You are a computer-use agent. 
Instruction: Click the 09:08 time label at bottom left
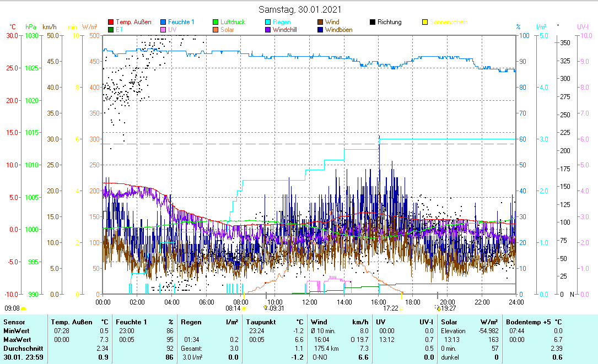[12, 308]
